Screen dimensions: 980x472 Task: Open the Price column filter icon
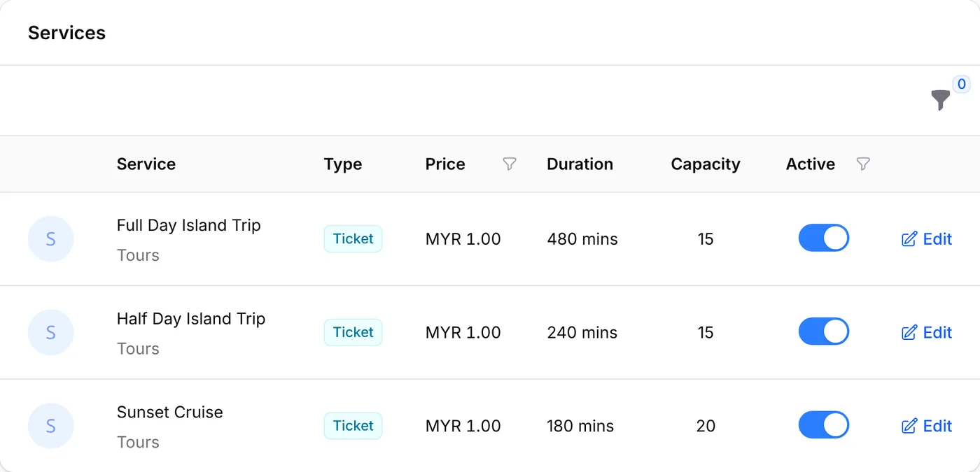tap(510, 164)
